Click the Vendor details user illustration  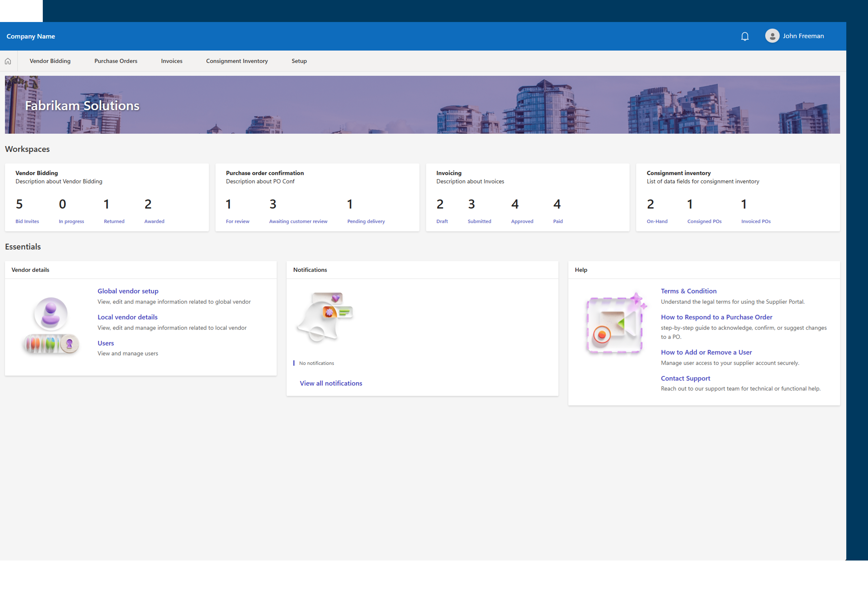click(51, 326)
